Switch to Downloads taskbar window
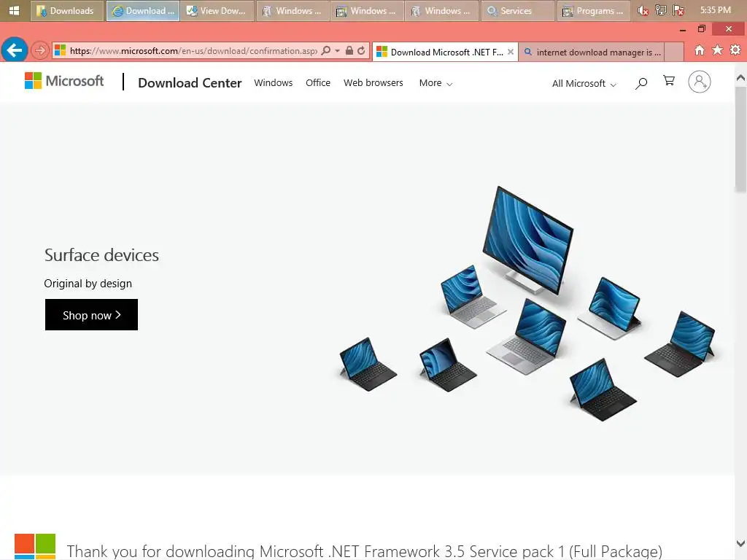 (66, 10)
